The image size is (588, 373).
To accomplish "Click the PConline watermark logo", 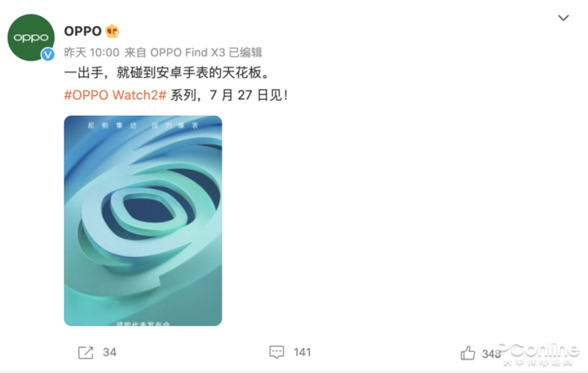I will pos(538,354).
